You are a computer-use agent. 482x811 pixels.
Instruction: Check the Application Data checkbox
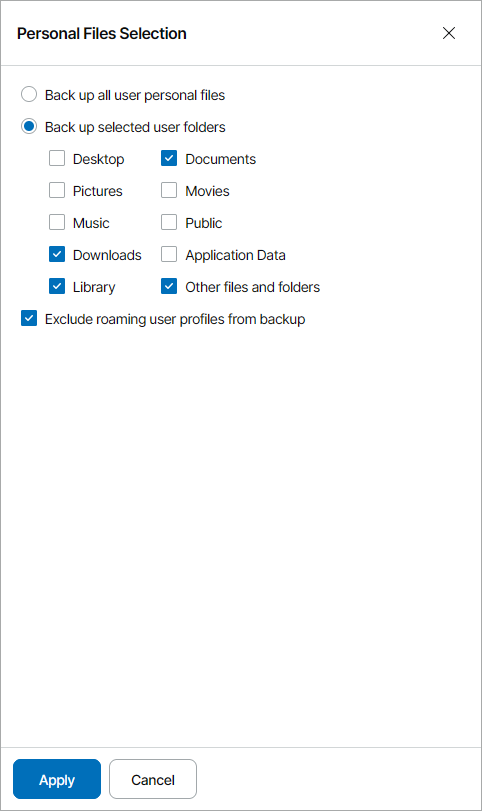tap(169, 254)
